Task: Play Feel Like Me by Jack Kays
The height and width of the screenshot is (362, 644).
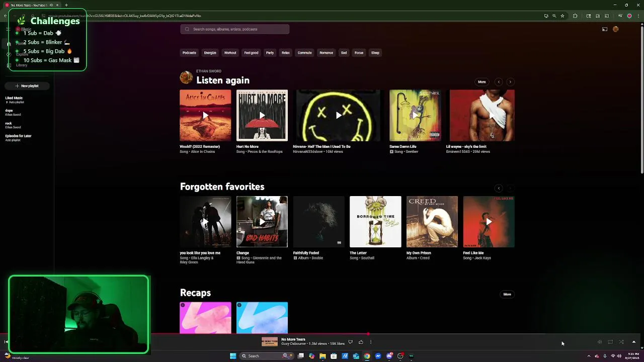Action: pyautogui.click(x=489, y=222)
